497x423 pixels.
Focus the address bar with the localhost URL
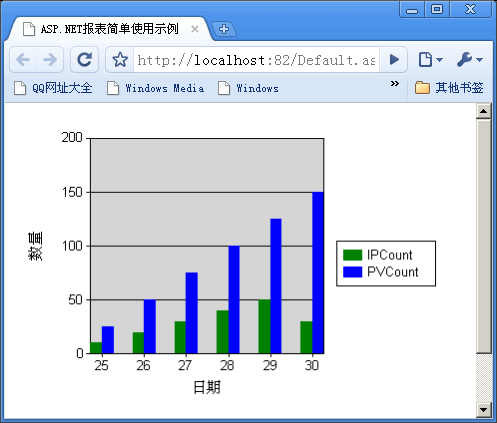tap(256, 60)
